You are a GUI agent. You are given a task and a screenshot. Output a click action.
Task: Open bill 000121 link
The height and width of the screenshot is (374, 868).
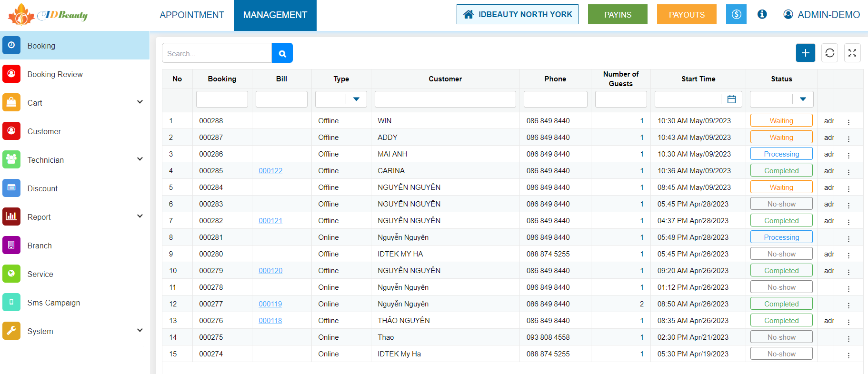270,221
